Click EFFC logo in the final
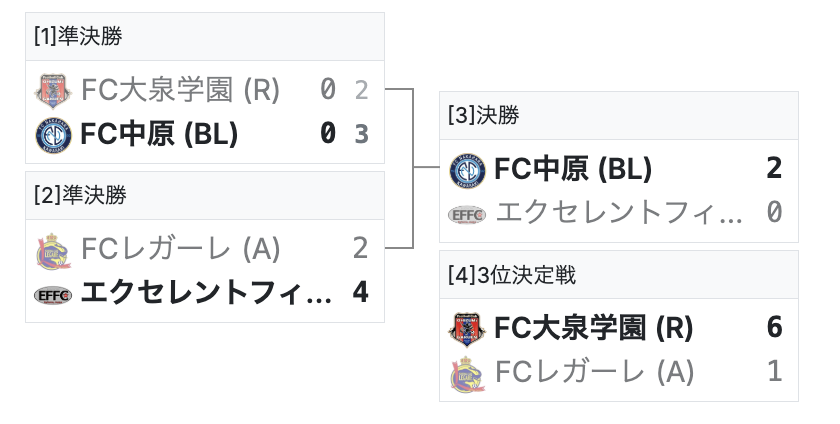840x424 pixels. 467,213
